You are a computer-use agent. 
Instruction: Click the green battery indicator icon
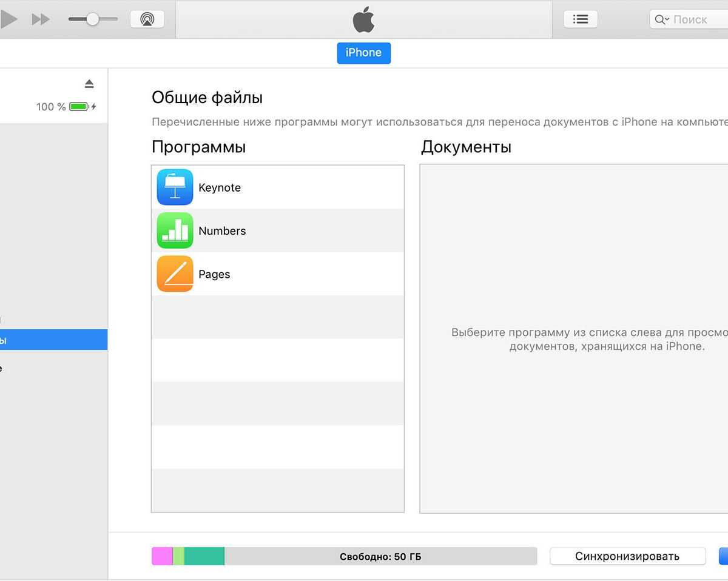[x=79, y=107]
